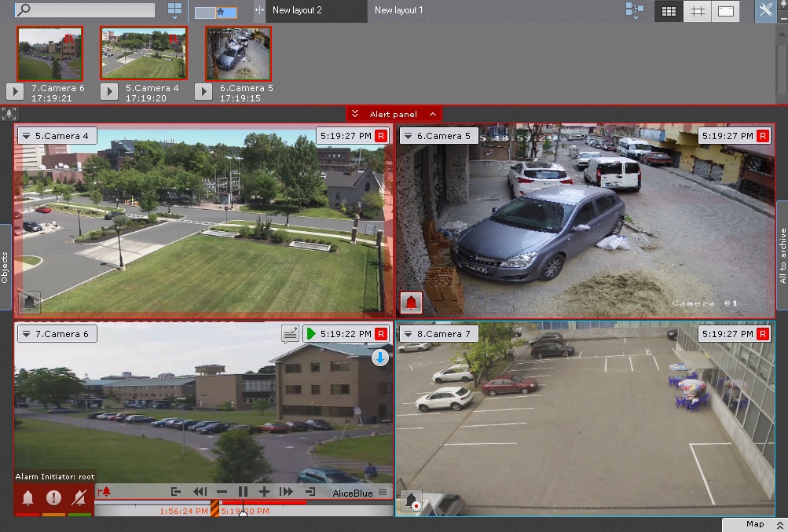Switch to the New layout 1 tab
The width and height of the screenshot is (788, 532).
[398, 10]
